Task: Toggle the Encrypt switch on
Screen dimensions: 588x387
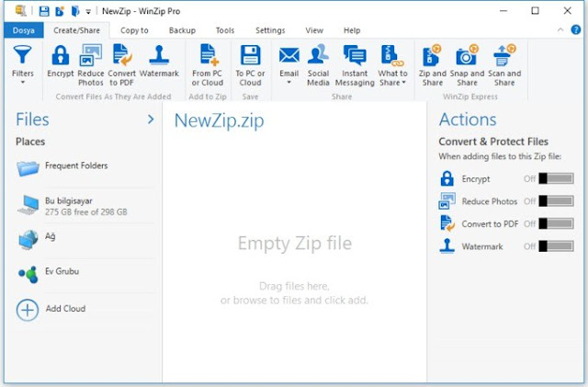Action: 556,178
